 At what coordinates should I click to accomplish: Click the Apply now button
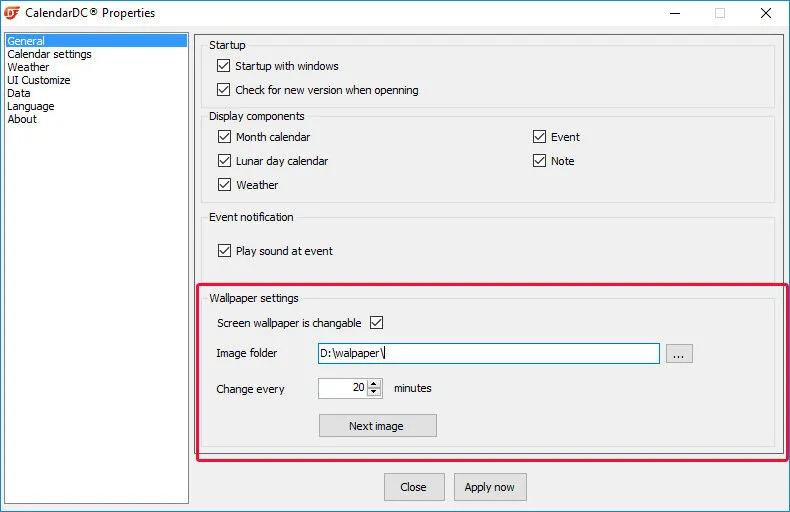tap(490, 487)
